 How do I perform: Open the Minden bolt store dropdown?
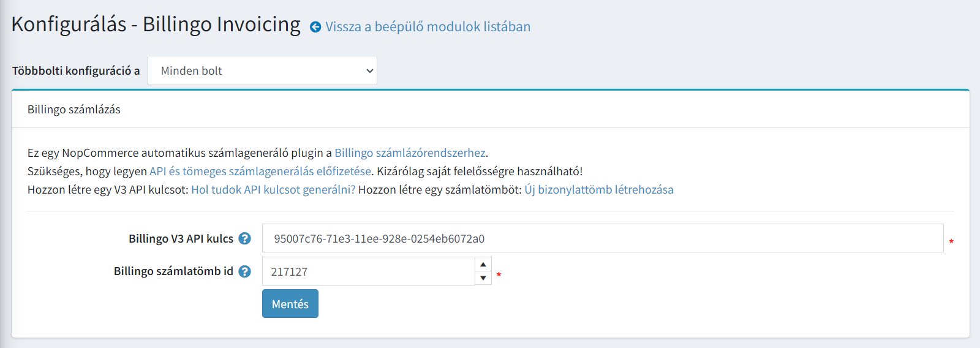coord(262,70)
